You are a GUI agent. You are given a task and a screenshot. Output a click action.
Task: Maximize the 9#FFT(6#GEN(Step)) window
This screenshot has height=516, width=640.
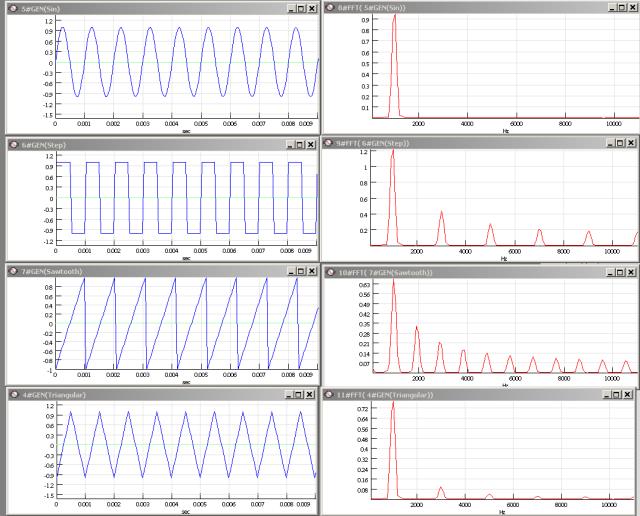point(620,143)
